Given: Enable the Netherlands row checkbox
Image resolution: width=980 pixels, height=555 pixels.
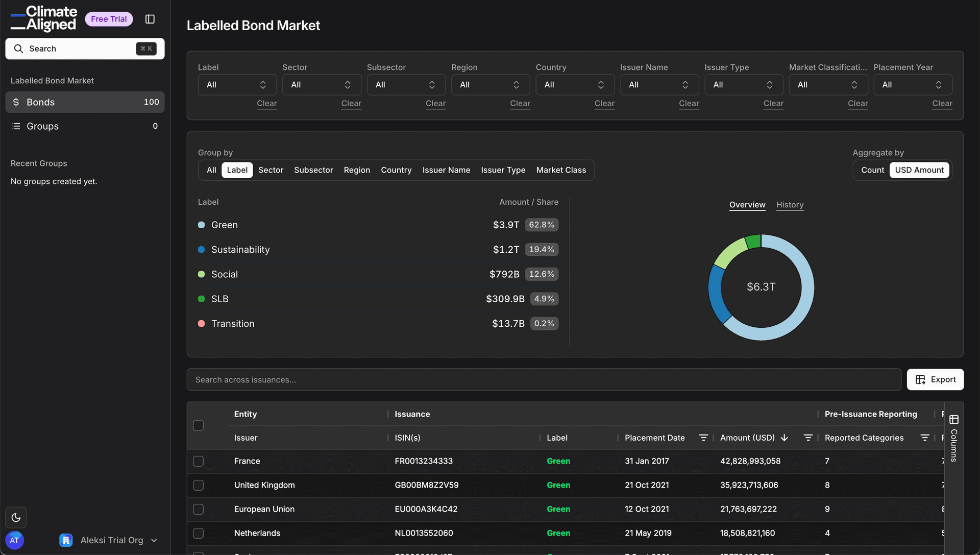Looking at the screenshot, I should click(x=199, y=533).
